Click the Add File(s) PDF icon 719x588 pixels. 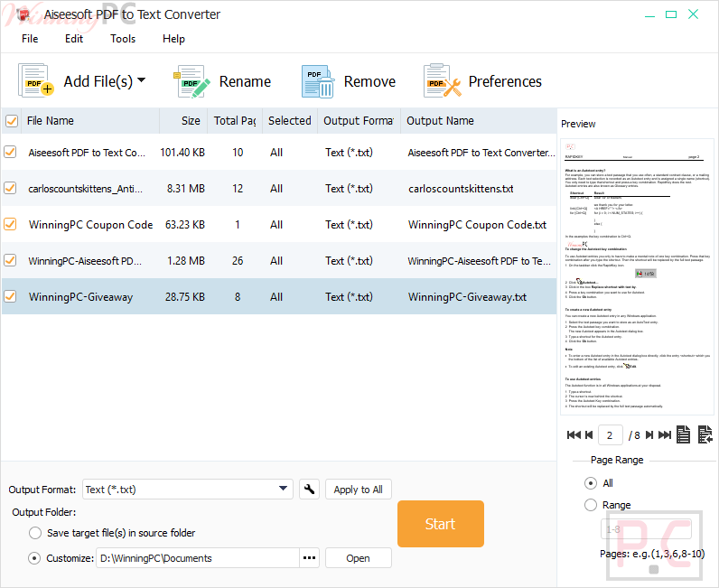pos(36,80)
